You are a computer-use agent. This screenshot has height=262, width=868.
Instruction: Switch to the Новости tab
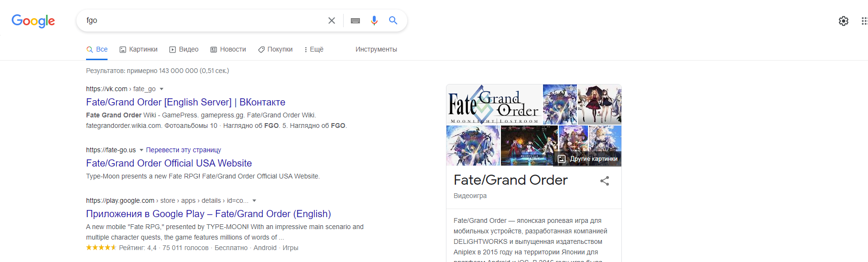(228, 50)
